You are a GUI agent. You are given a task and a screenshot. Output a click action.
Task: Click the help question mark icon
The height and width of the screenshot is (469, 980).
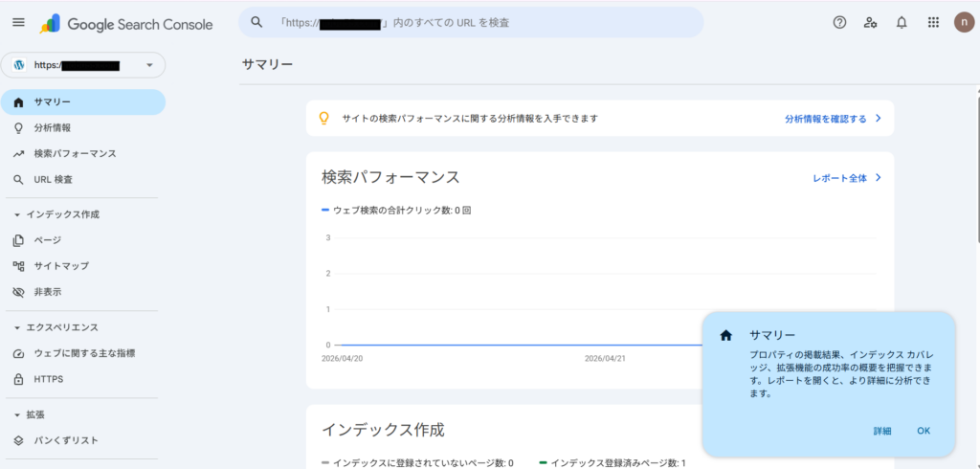coord(839,23)
